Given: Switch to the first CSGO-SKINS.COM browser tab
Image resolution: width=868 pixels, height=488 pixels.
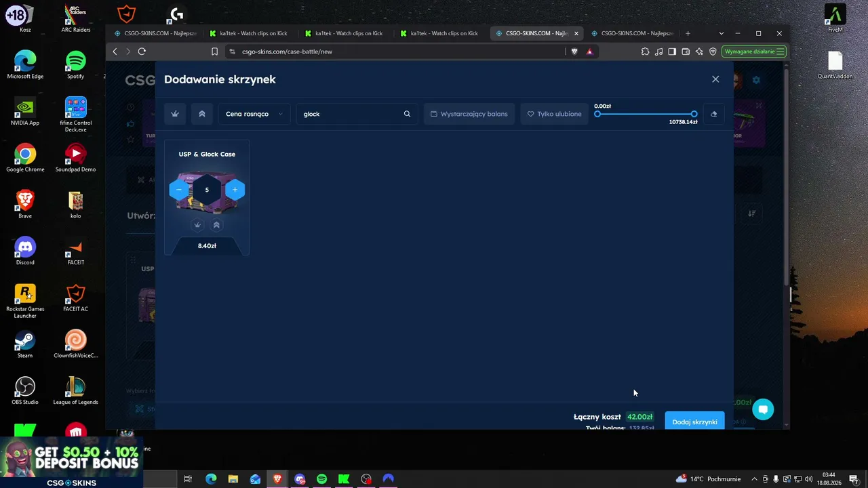Looking at the screenshot, I should 155,33.
